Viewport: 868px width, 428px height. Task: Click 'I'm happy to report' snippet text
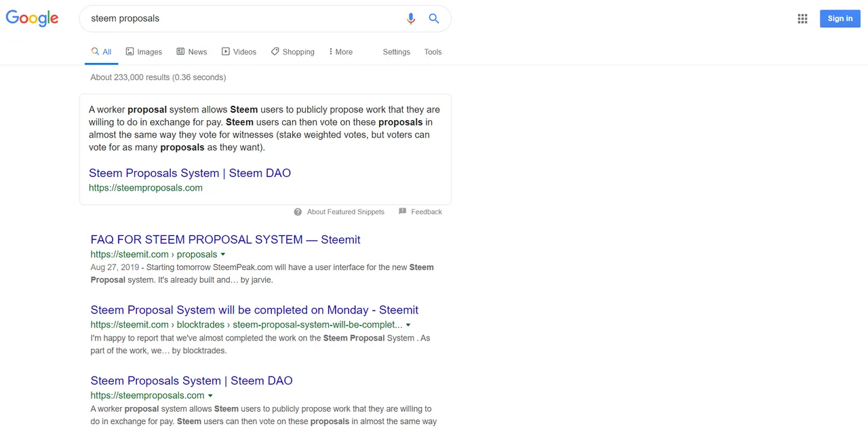(x=260, y=344)
